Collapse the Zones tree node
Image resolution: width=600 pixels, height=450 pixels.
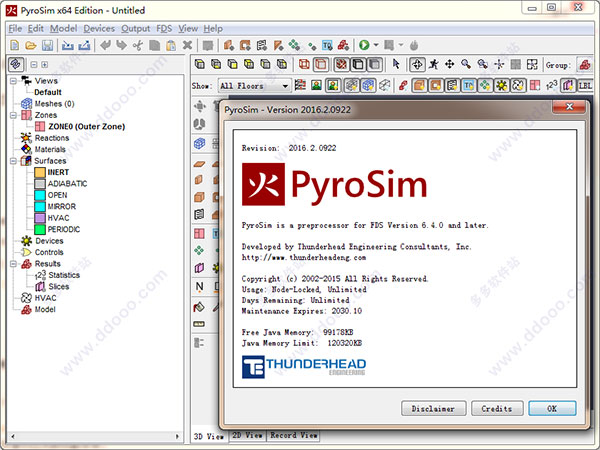tap(13, 115)
